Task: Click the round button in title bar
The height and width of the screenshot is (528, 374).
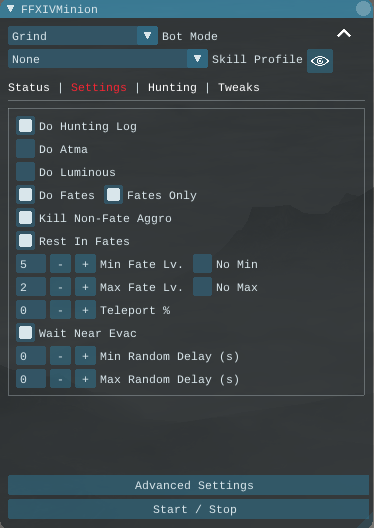Action: coord(363,8)
